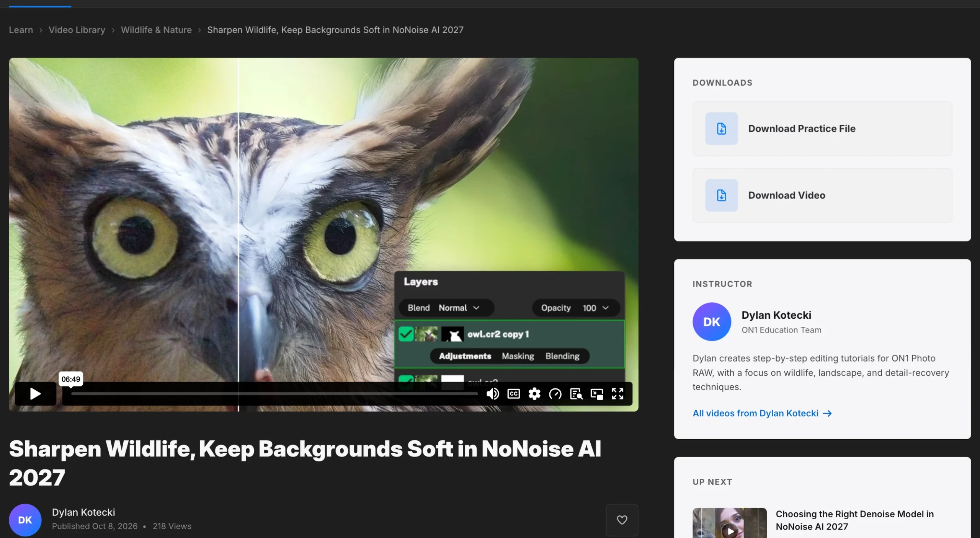
Task: Switch to picture-in-picture mode
Action: [x=596, y=393]
